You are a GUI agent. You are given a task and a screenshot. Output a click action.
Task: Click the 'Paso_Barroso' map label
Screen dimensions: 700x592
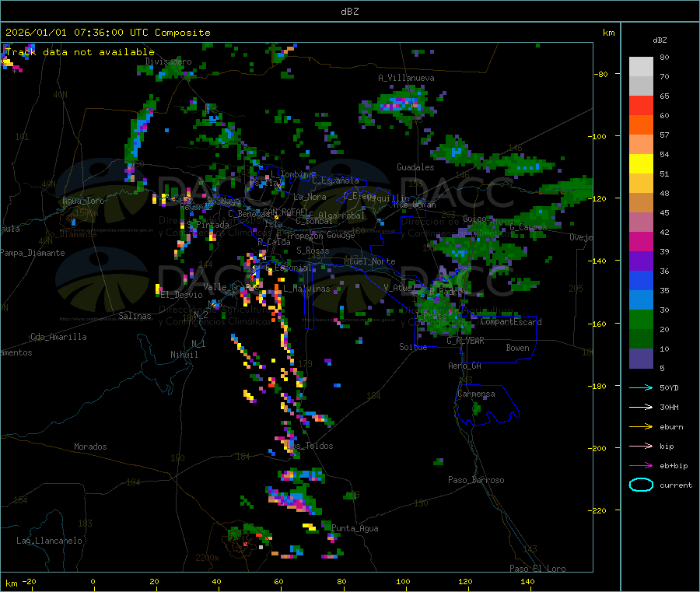476,480
